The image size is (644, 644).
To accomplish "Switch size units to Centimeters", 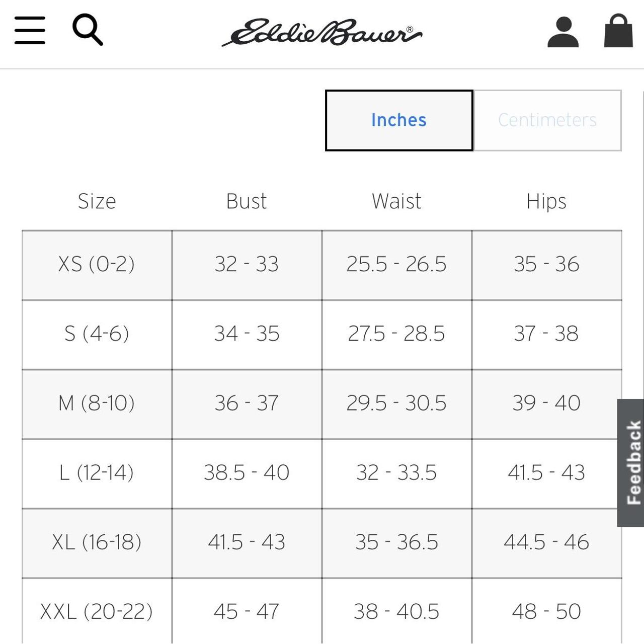I will click(547, 120).
